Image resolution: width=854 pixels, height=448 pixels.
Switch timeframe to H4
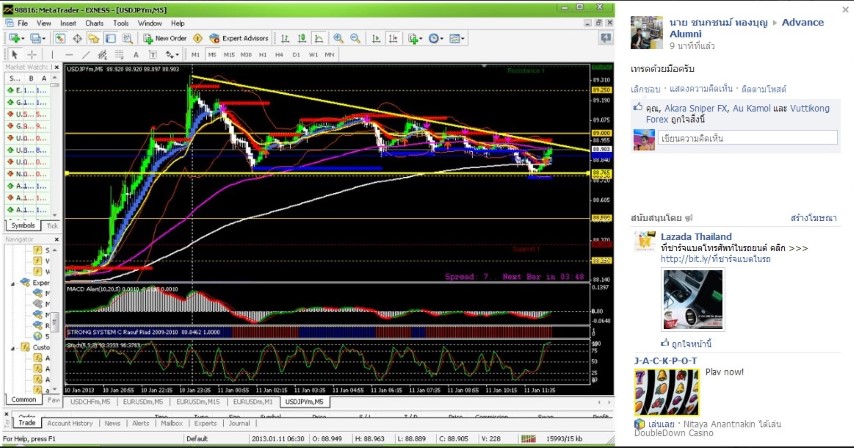[279, 54]
